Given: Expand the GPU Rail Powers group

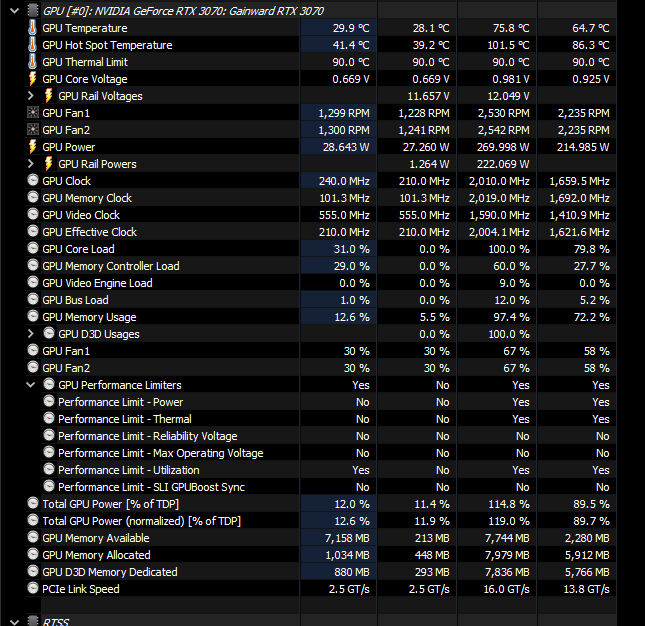Looking at the screenshot, I should coord(30,164).
